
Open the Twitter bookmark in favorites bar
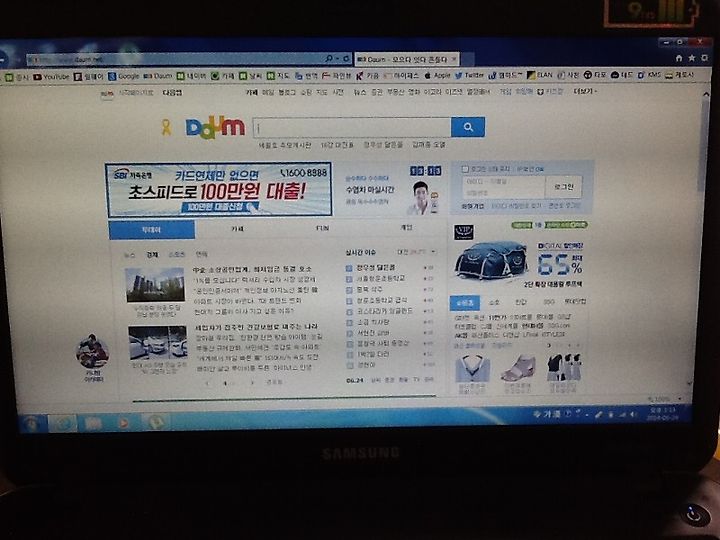(469, 75)
